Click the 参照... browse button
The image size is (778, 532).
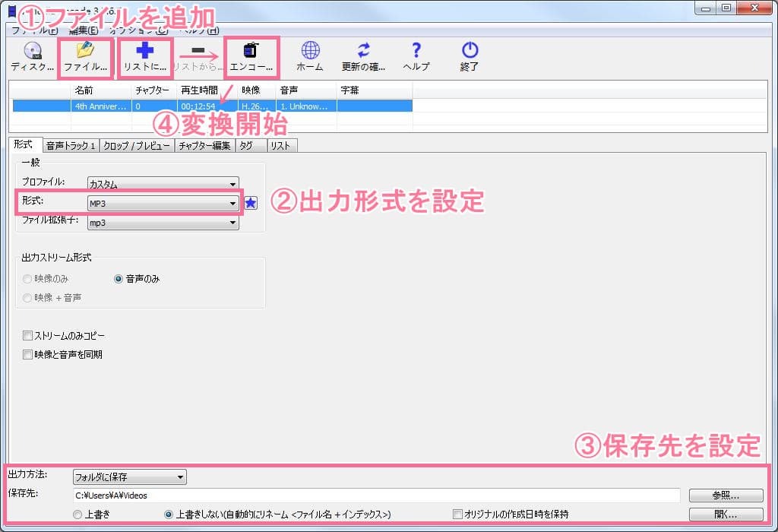726,496
